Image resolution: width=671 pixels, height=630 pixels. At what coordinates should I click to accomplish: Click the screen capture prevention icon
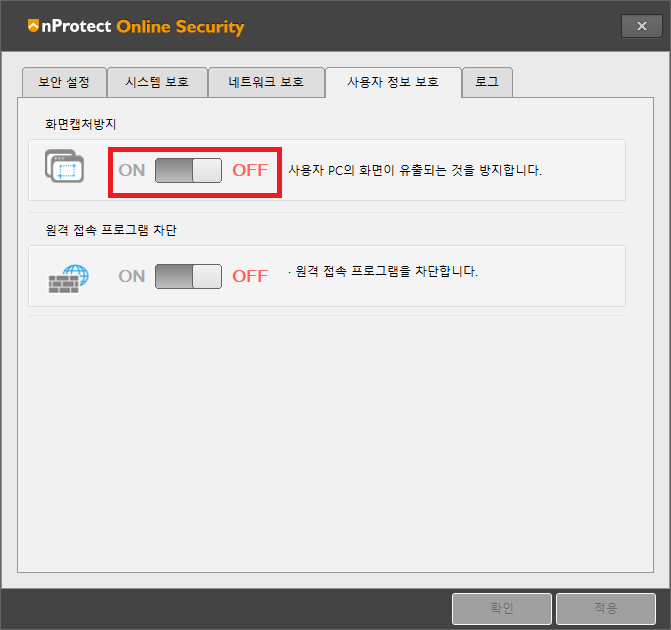click(x=64, y=166)
